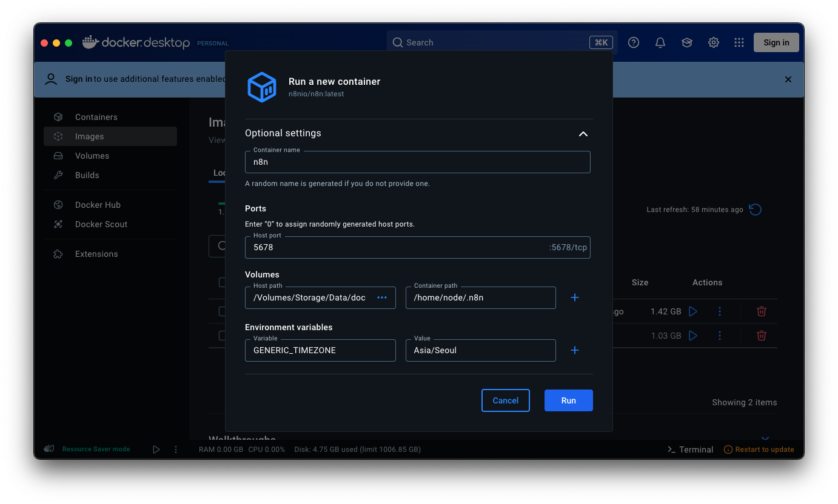This screenshot has height=504, width=838.
Task: Click the 'Showing 2 items' text
Action: [745, 402]
